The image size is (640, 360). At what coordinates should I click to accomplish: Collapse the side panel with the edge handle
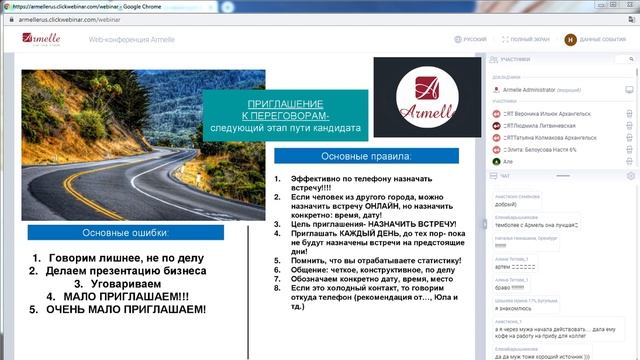click(484, 224)
